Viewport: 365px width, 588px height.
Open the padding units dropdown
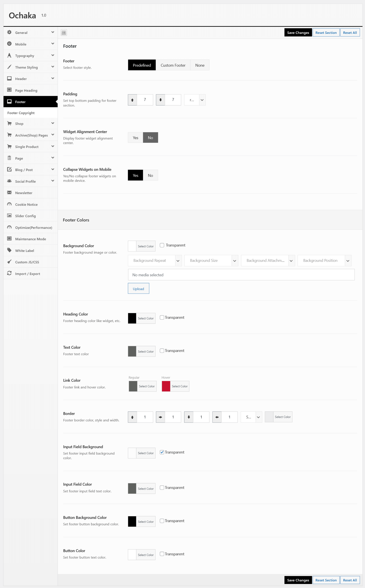(x=195, y=100)
